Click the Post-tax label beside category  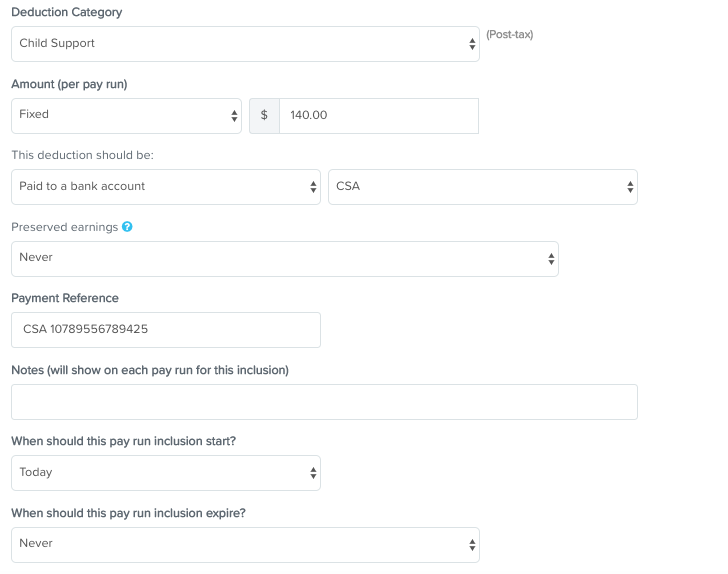pyautogui.click(x=509, y=34)
